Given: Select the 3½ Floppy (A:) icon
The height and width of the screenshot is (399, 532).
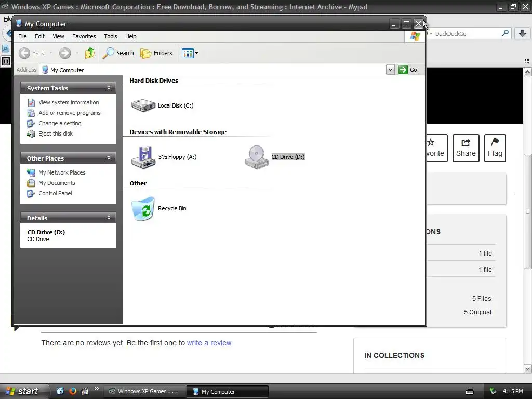Looking at the screenshot, I should (143, 157).
